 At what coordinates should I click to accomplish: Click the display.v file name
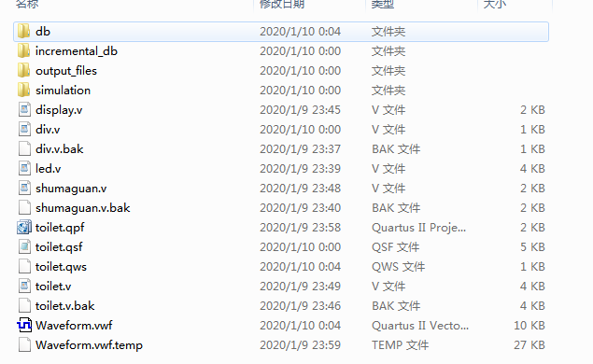(x=59, y=110)
